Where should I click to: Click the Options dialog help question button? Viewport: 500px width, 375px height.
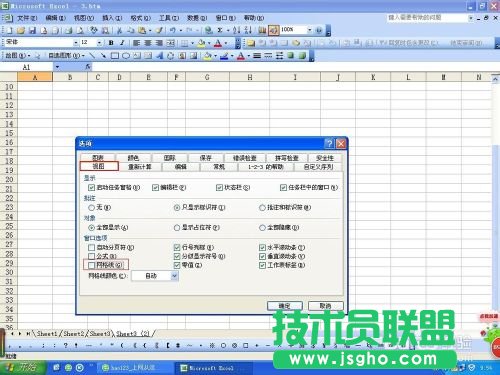click(329, 144)
